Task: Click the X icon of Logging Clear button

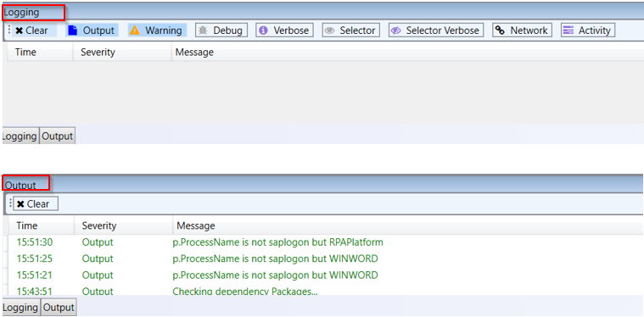Action: (x=19, y=31)
